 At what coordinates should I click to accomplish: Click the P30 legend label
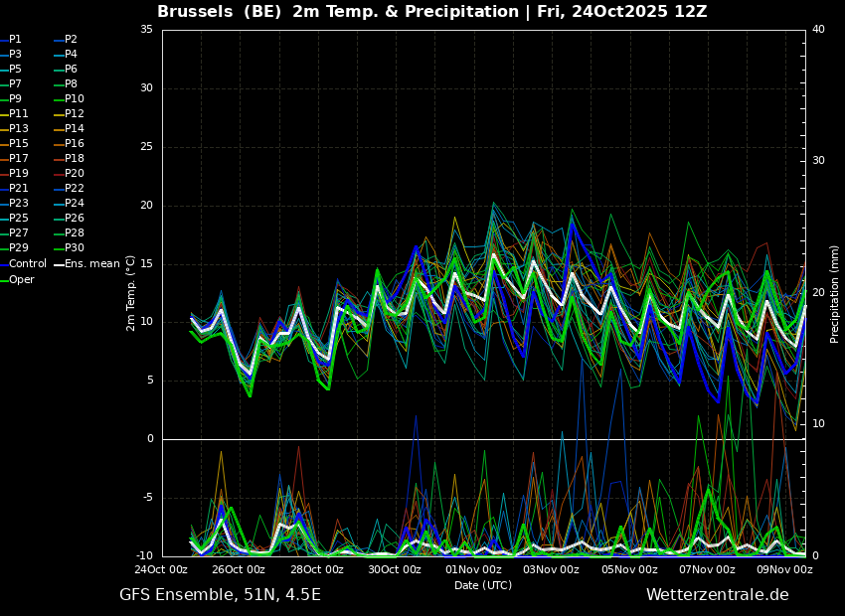click(x=70, y=247)
